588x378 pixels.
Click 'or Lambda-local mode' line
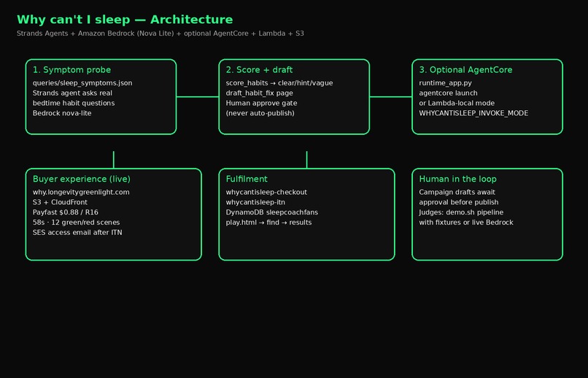click(457, 103)
